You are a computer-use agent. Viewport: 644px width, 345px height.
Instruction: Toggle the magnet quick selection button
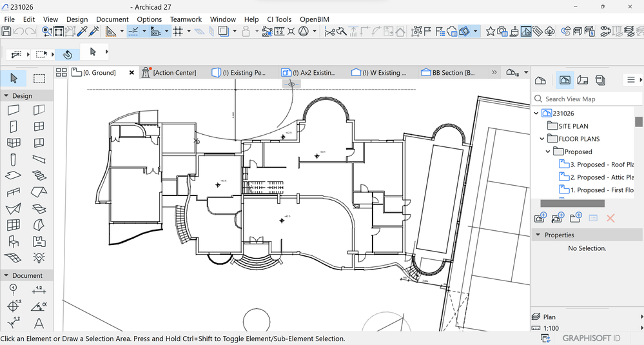(x=67, y=54)
